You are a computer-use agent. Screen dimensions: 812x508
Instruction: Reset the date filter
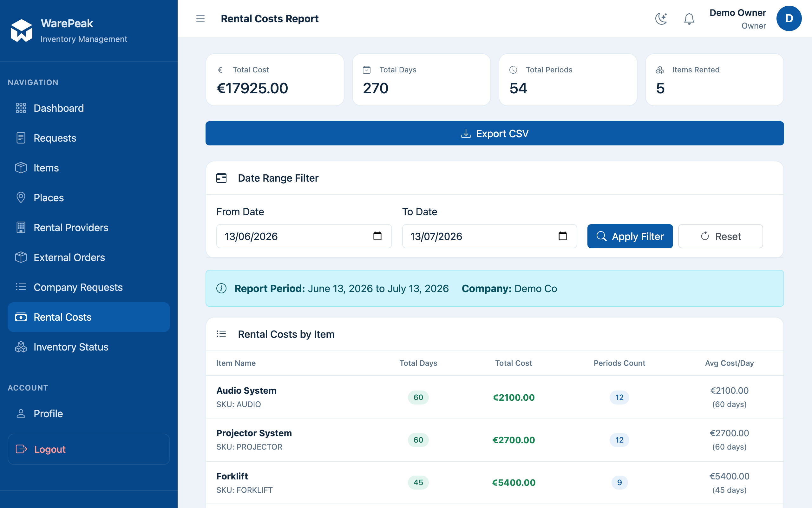click(x=720, y=236)
